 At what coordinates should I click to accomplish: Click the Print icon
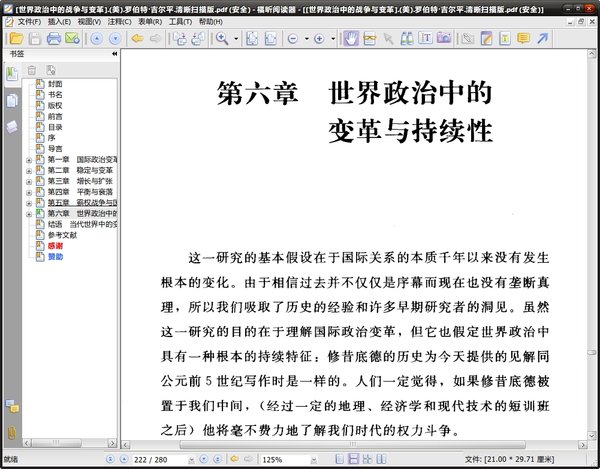(54, 39)
